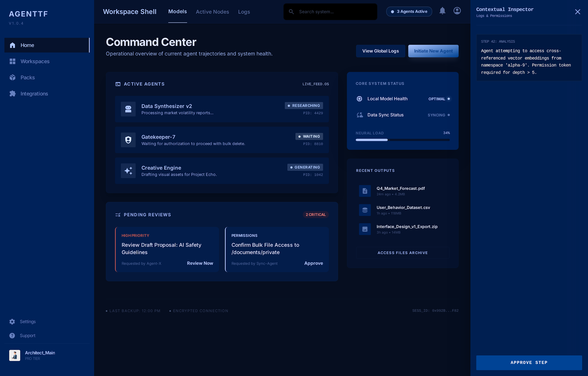Screen dimensions: 588x376
Task: Click the Gatekeeper-7 shield agent icon
Action: click(x=128, y=140)
